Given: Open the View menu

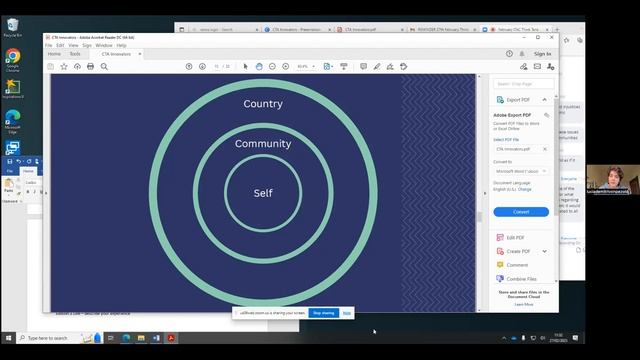Looking at the screenshot, I should tap(73, 45).
